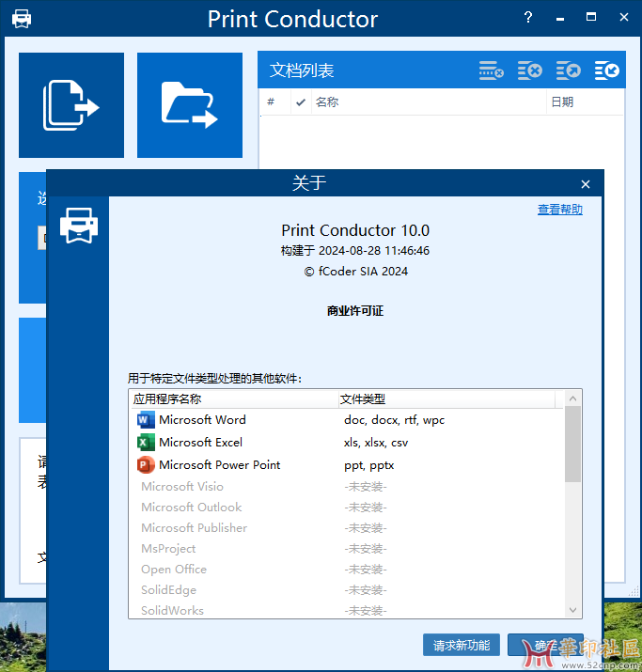This screenshot has height=672, width=642.
Task: Click the 日期 column header in document list
Action: tap(585, 102)
